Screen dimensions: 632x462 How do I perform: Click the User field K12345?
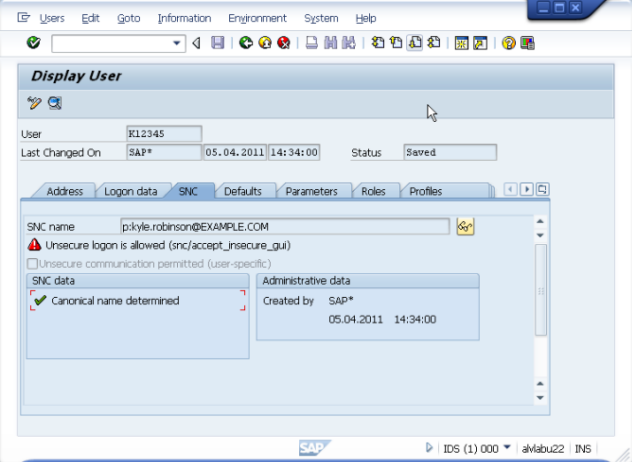[164, 134]
